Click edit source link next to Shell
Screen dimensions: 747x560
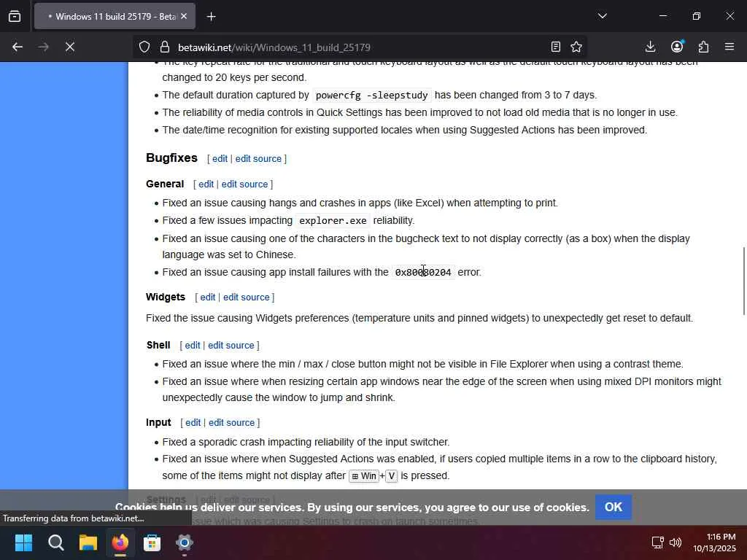(231, 345)
